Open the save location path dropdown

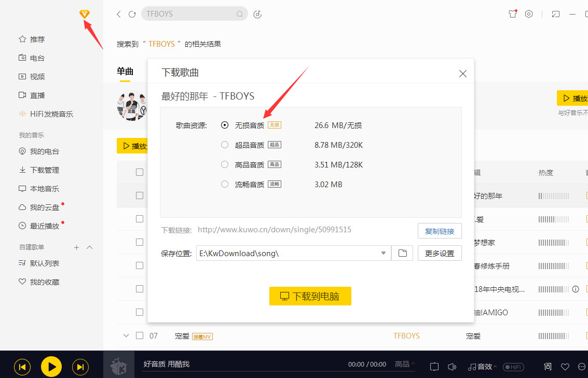[x=383, y=253]
